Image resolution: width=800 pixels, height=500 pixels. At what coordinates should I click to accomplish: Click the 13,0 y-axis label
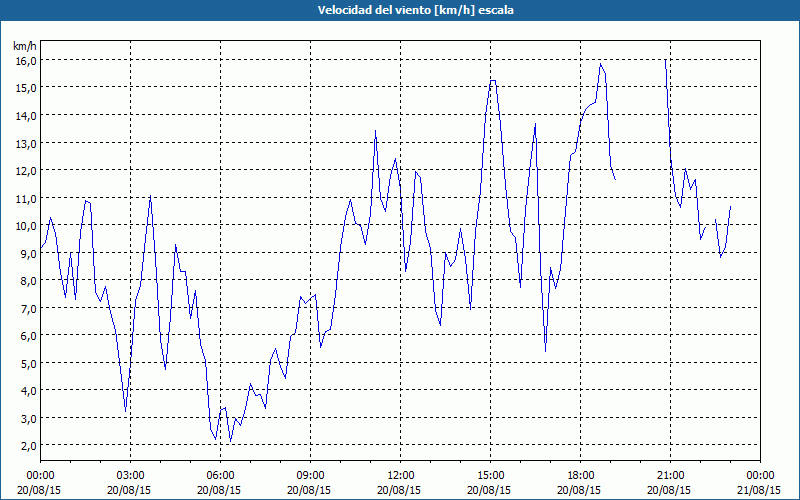[x=26, y=143]
